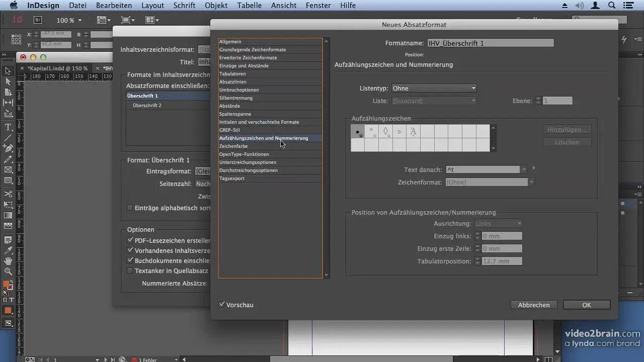
Task: Open the Listentyp dropdown
Action: [434, 88]
